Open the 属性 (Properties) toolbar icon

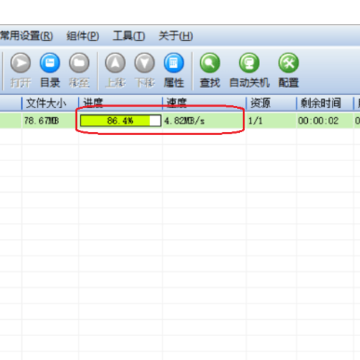174,63
